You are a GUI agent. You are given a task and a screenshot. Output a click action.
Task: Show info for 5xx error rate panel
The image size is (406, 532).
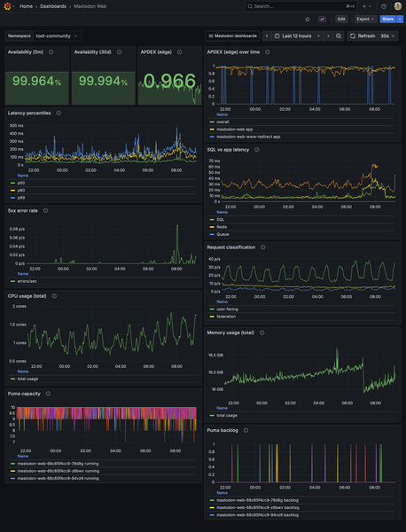click(x=45, y=211)
